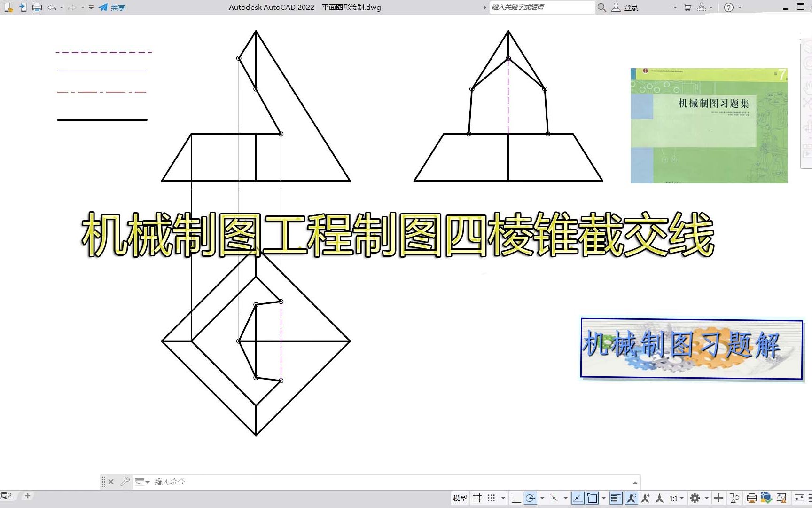Viewport: 812px width, 508px height.
Task: Click the Autodesk connect triangle icon
Action: click(x=702, y=7)
